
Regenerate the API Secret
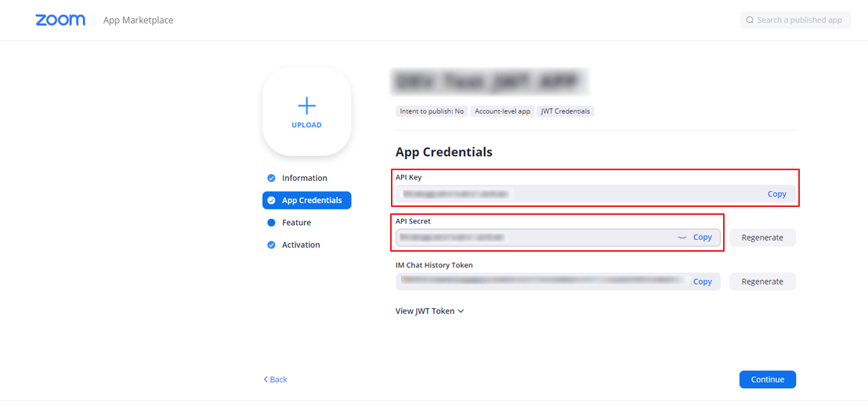tap(762, 238)
